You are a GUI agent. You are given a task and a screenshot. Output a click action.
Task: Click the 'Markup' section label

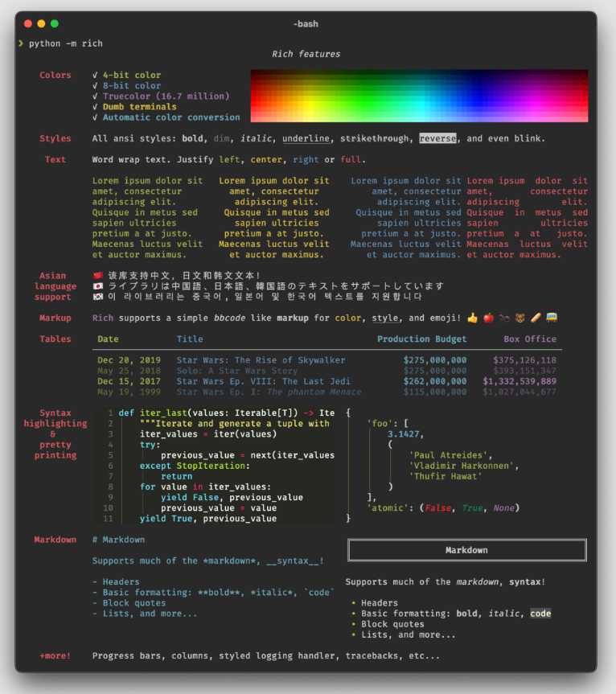tap(55, 318)
